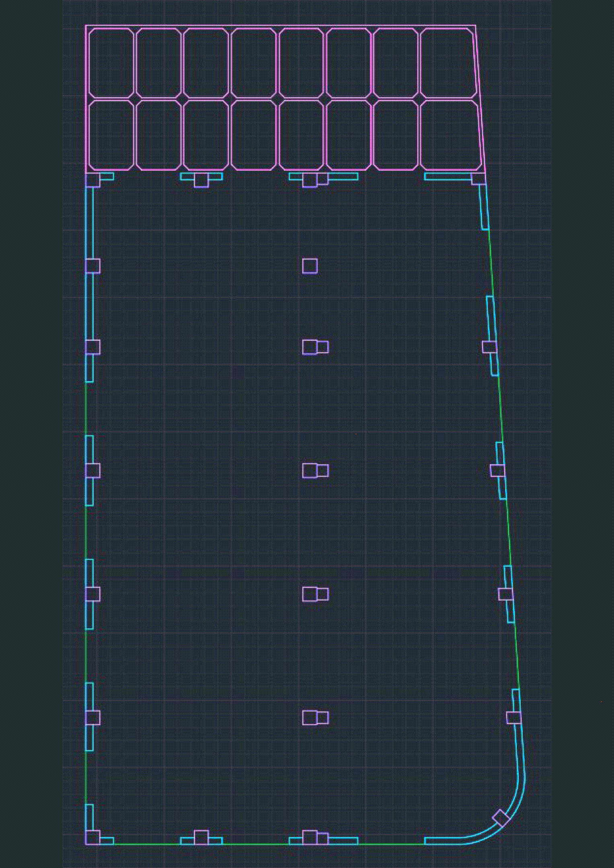Select the top-left corner column below magenta grid
614x868 pixels.
pyautogui.click(x=93, y=180)
